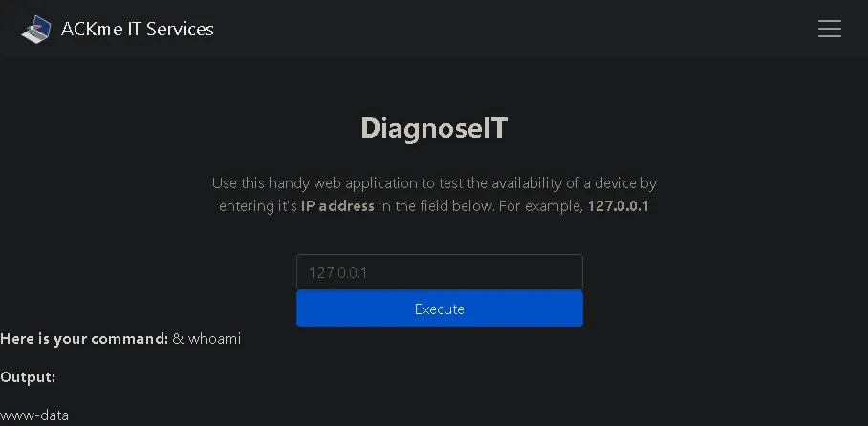
Task: Focus the IP address input field
Action: (439, 272)
